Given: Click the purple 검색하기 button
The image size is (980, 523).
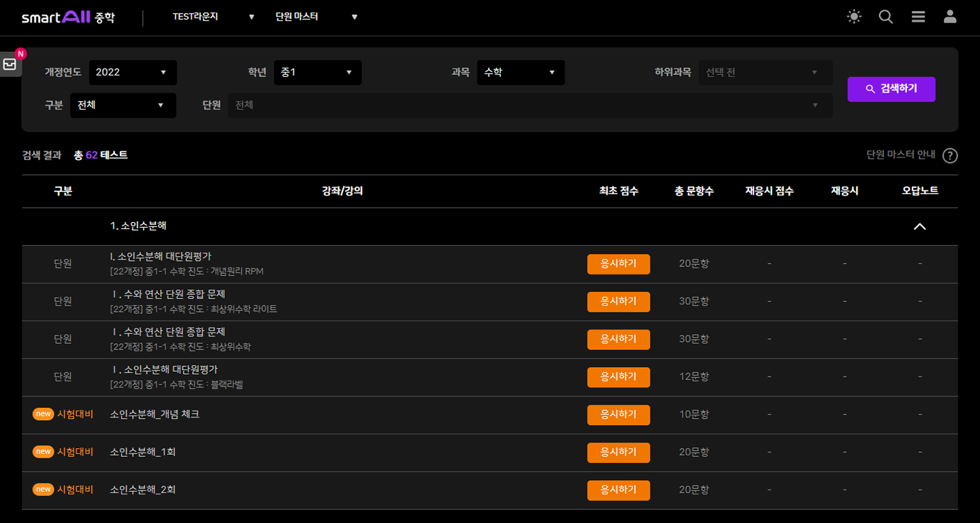Looking at the screenshot, I should click(891, 89).
